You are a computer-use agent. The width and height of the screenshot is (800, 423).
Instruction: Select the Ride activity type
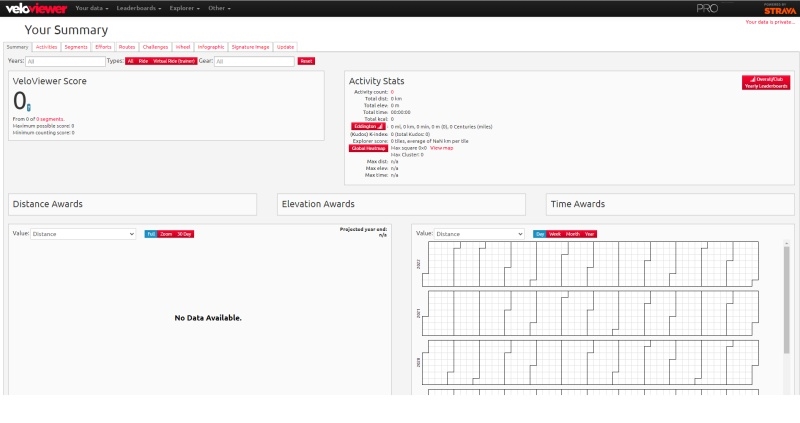pos(143,61)
